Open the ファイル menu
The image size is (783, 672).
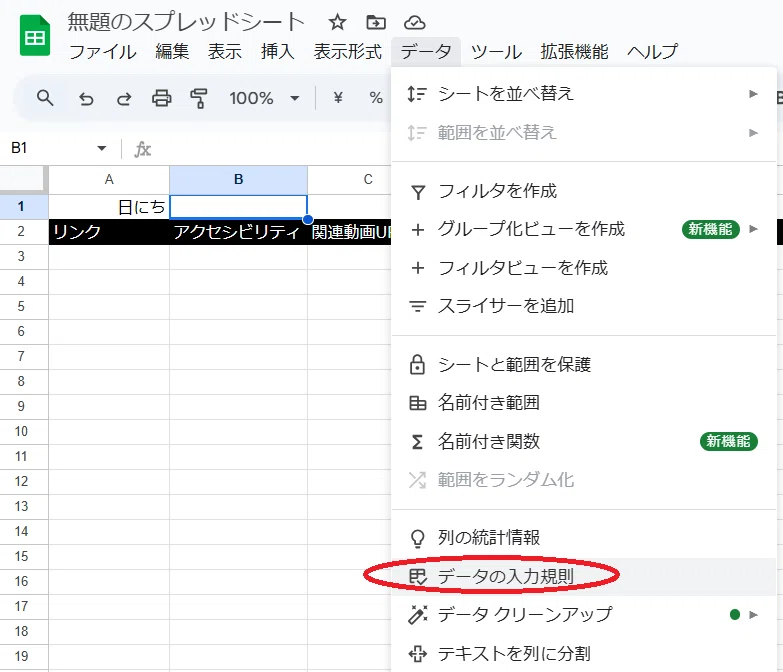(x=102, y=51)
